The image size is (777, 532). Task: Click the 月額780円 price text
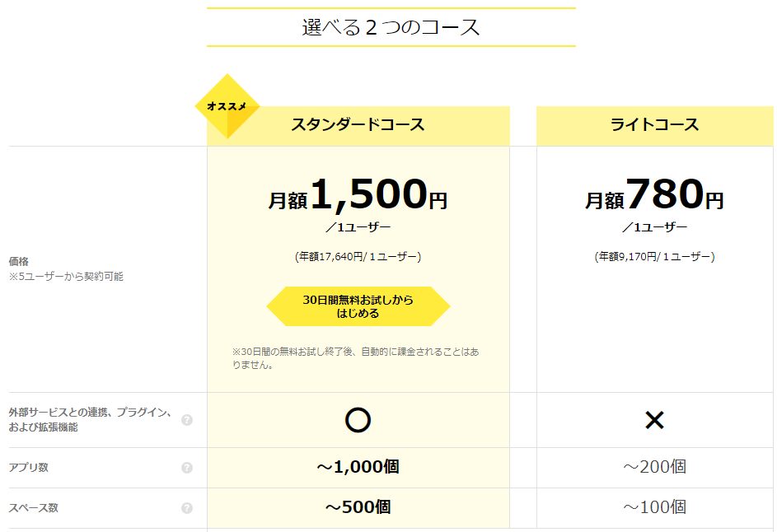coord(654,194)
